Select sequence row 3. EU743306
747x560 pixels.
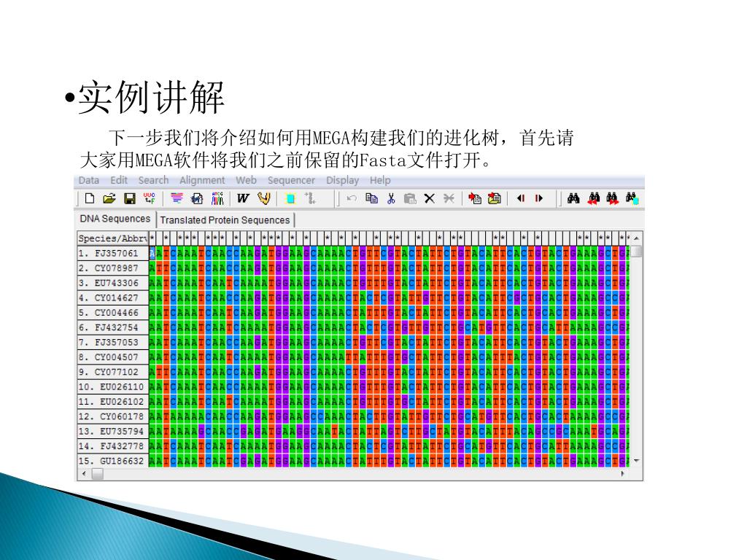coord(113,282)
